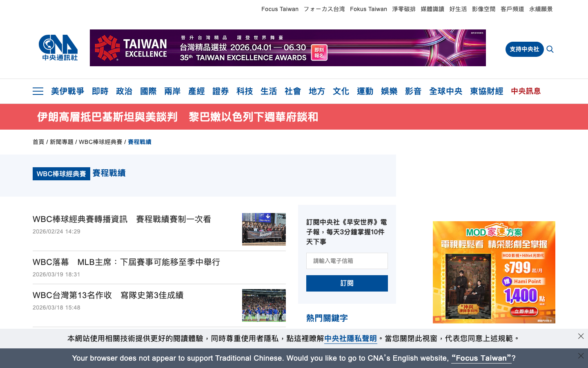Open the 運動 sports section
The image size is (588, 368).
click(365, 91)
